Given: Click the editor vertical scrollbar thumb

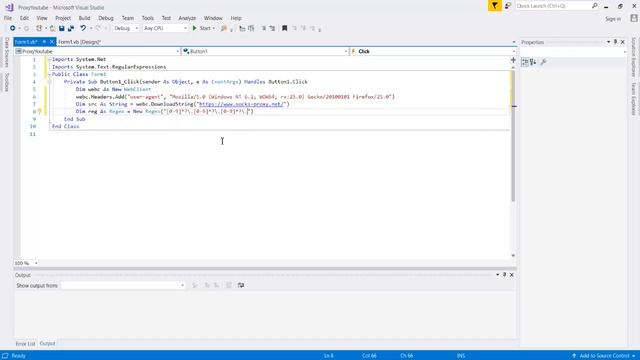Looking at the screenshot, I should coord(513,136).
